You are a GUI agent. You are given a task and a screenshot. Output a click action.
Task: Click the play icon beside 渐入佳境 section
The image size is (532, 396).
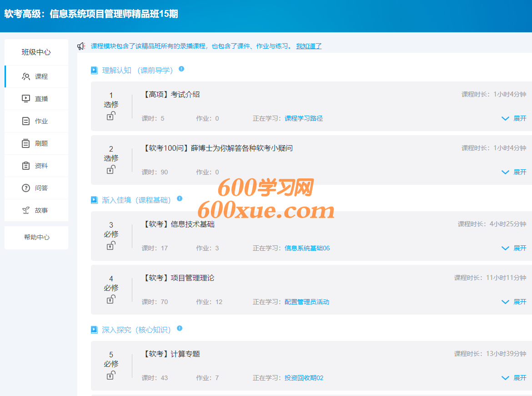(x=94, y=200)
